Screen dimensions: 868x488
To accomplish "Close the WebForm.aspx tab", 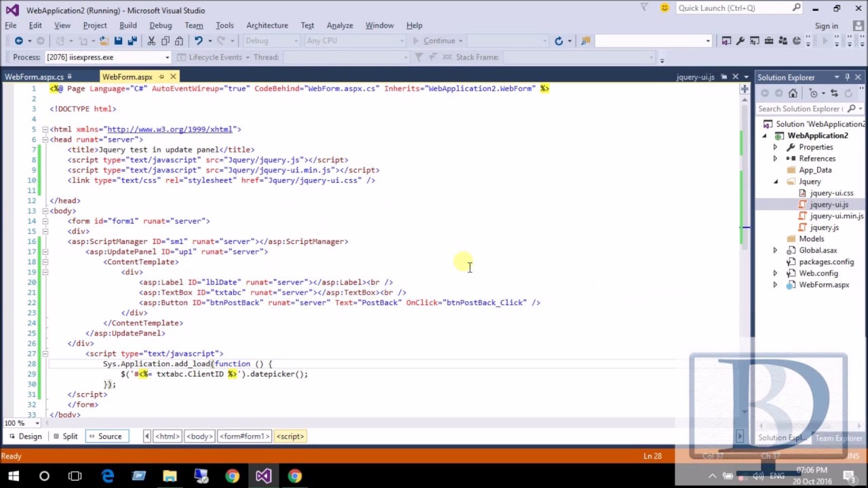I will coord(173,77).
